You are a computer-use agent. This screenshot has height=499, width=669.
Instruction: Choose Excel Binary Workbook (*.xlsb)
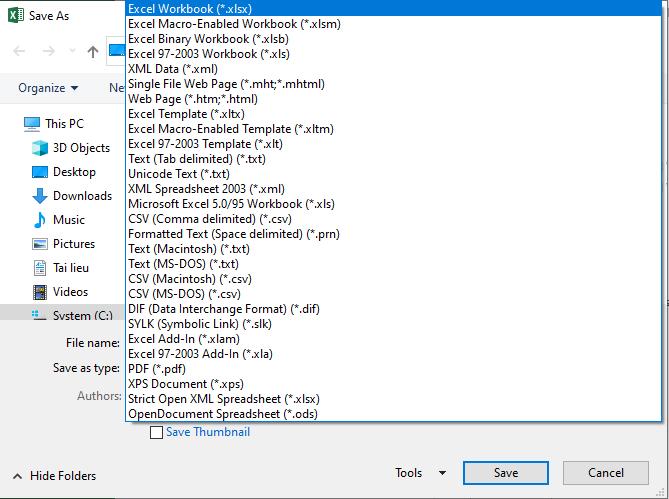393,39
